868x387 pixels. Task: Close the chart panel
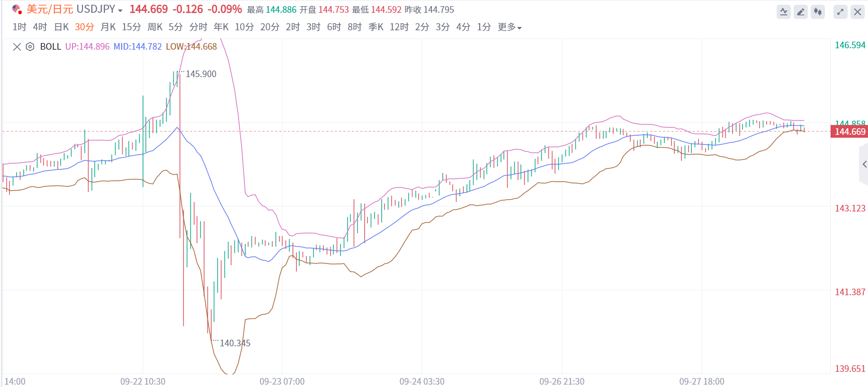tap(858, 12)
